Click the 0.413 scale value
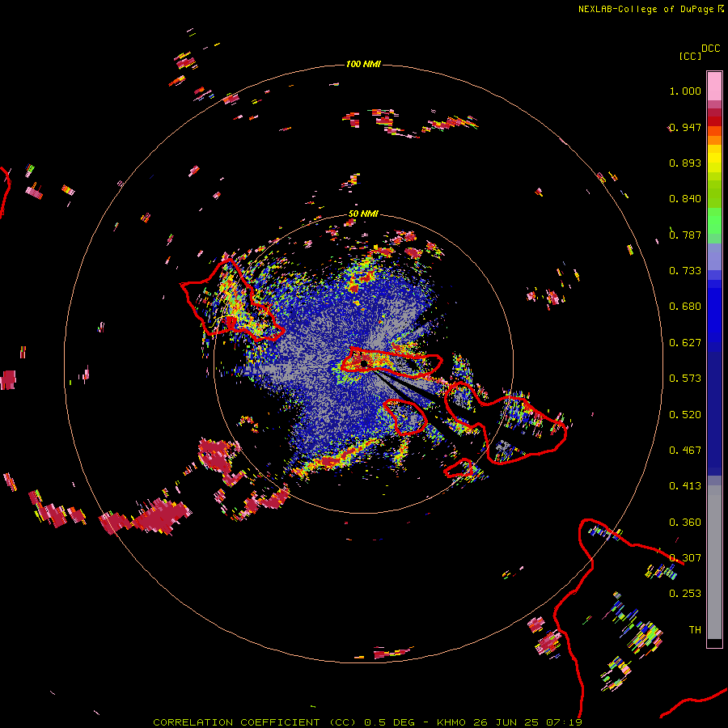 685,486
